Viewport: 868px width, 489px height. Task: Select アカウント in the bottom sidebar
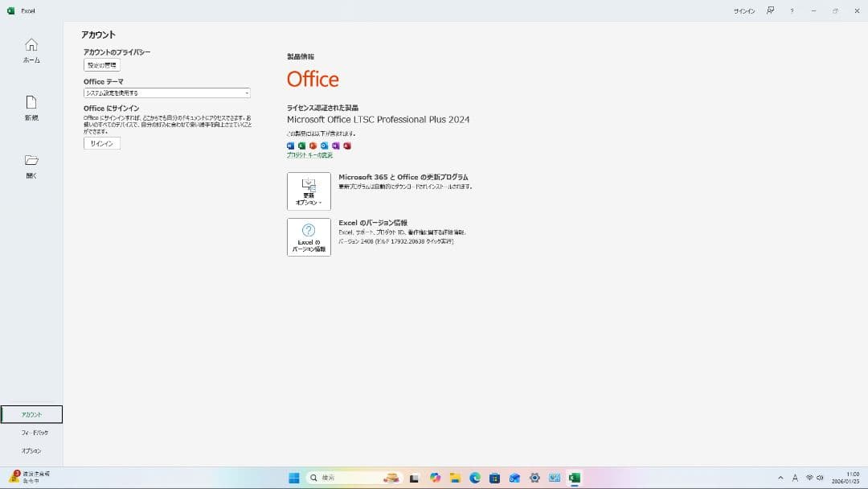[31, 414]
